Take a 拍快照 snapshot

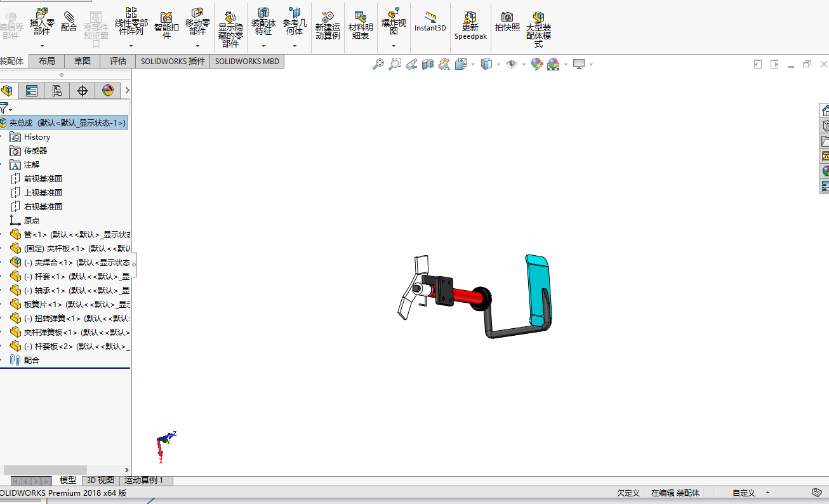[x=507, y=22]
